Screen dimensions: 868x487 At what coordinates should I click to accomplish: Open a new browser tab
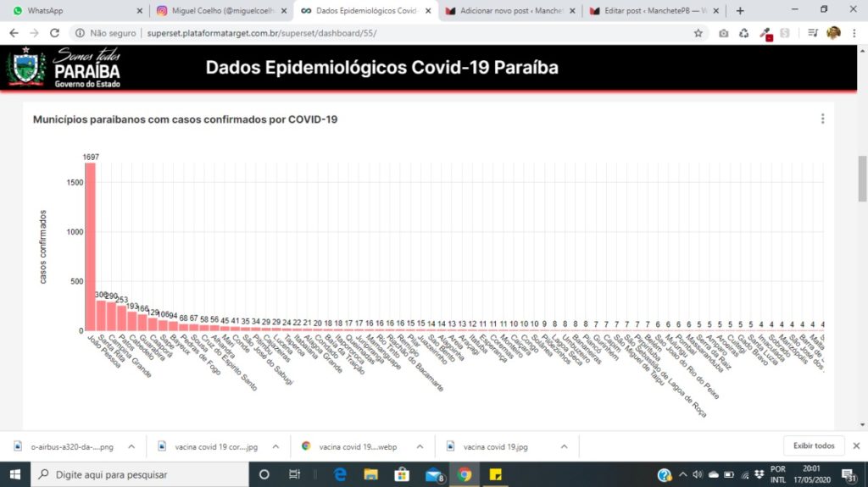click(x=739, y=10)
